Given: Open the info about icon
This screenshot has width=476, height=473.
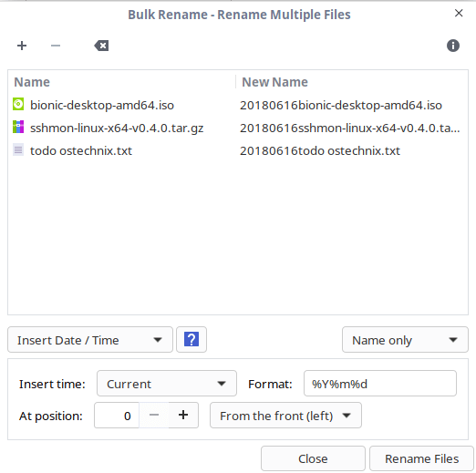Looking at the screenshot, I should pyautogui.click(x=453, y=46).
